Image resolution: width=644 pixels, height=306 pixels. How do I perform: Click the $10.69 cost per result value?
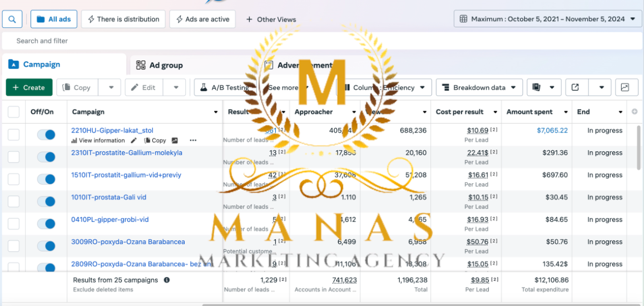coord(478,131)
